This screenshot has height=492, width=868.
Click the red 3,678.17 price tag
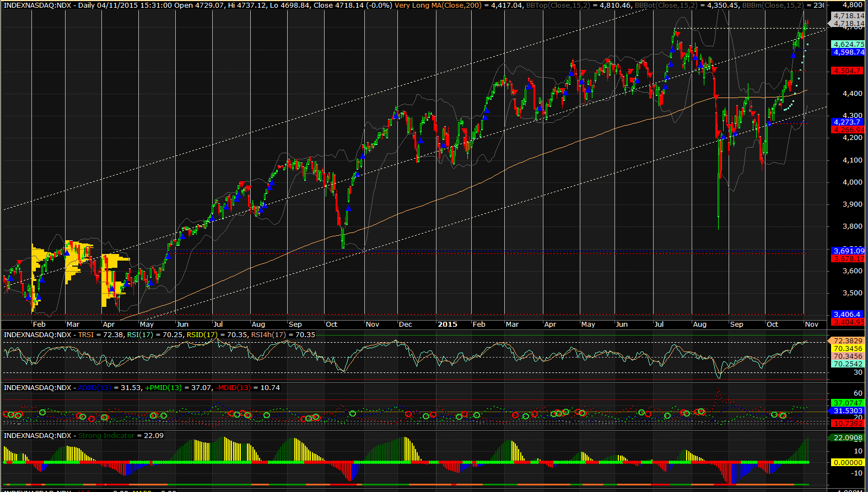click(848, 258)
